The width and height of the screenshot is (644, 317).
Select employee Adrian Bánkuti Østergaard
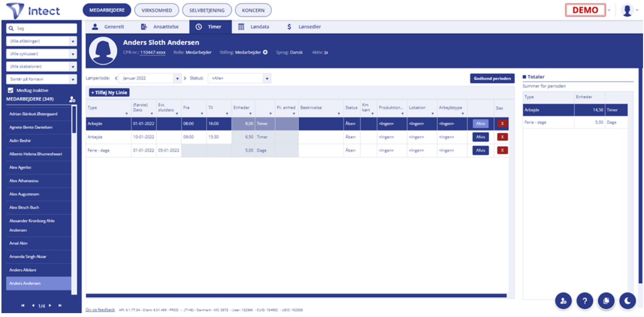pos(38,113)
